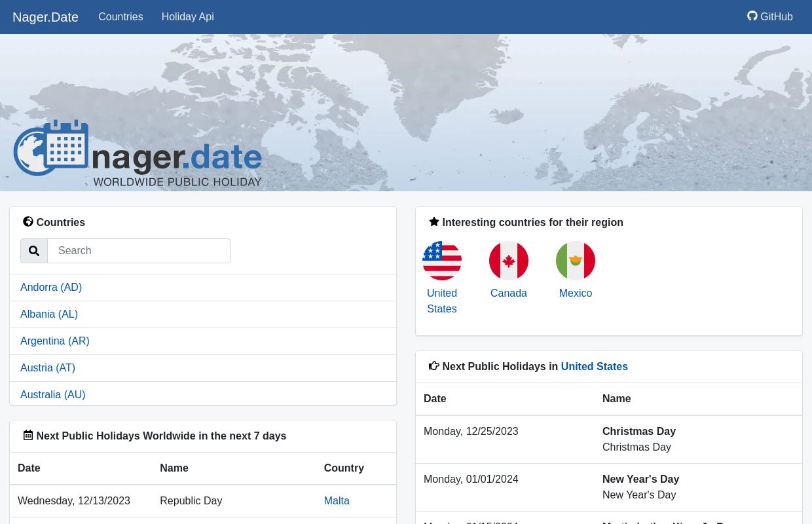Image resolution: width=812 pixels, height=524 pixels.
Task: Select the Canada flag icon
Action: pyautogui.click(x=509, y=261)
